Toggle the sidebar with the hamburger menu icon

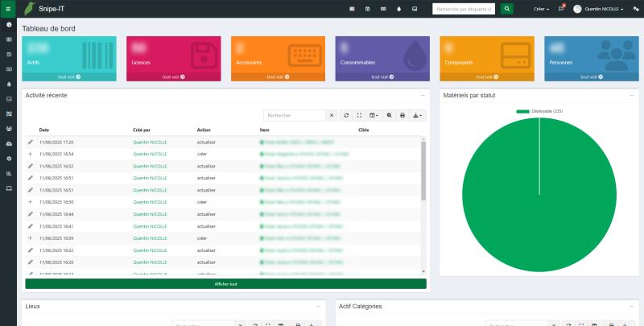tap(9, 8)
